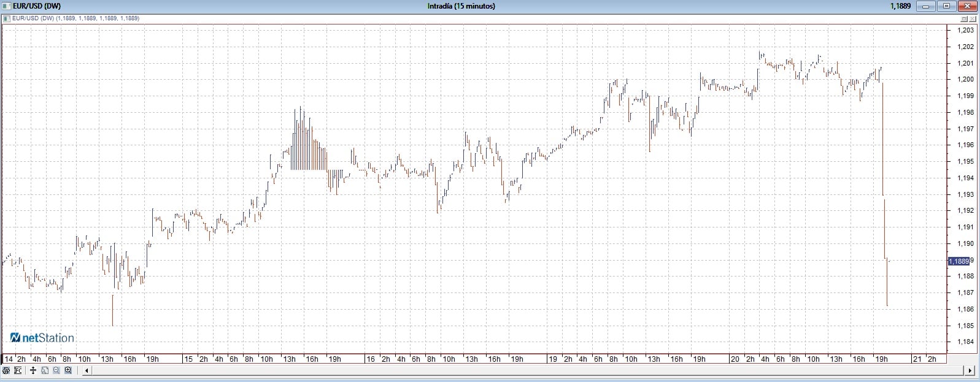Screen dimensions: 980x382
Task: Zoom in with the plus magnifier
Action: coord(68,370)
